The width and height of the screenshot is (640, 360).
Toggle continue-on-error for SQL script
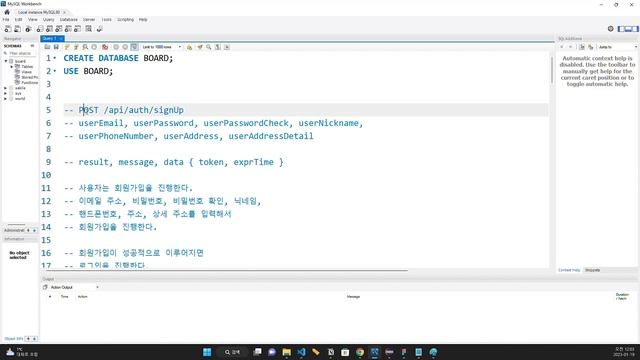pos(105,47)
